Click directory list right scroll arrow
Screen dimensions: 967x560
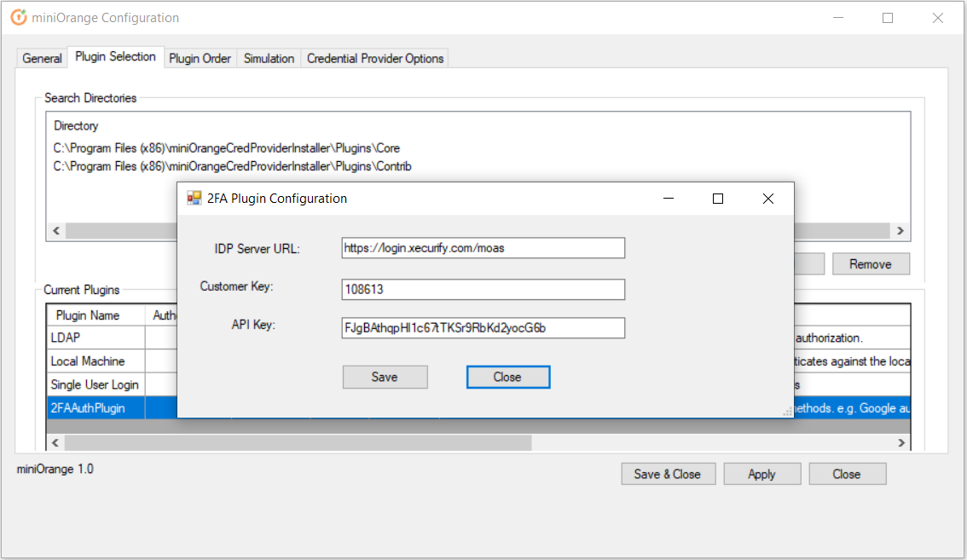point(900,231)
